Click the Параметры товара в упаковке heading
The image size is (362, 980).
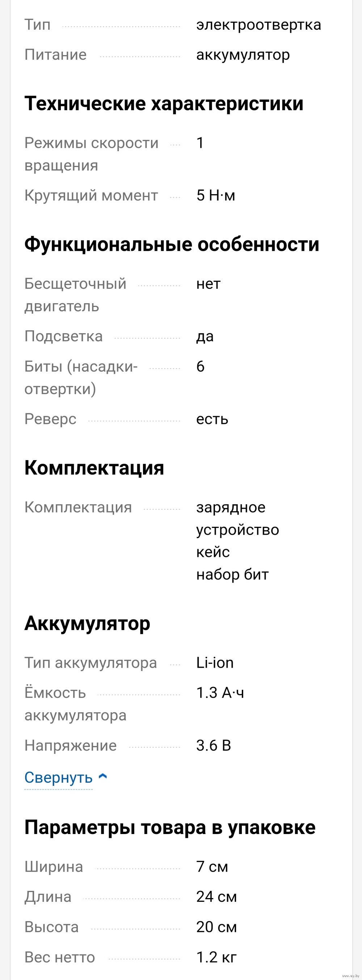click(x=170, y=828)
